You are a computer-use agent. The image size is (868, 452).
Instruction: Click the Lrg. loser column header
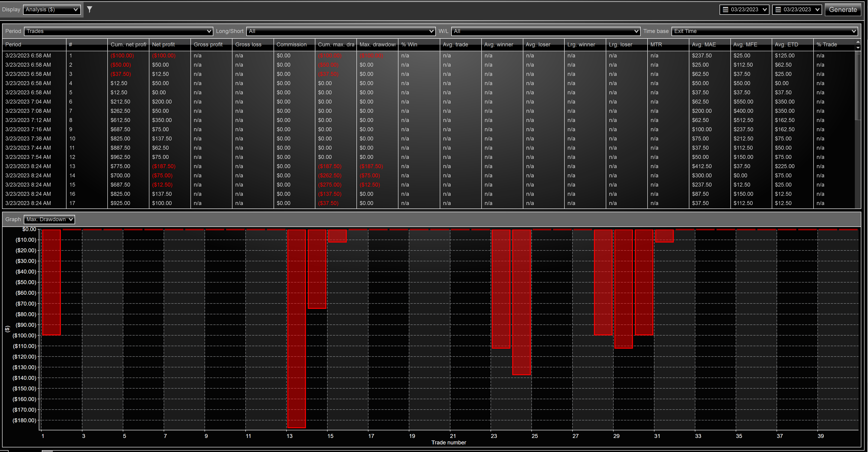pyautogui.click(x=626, y=45)
